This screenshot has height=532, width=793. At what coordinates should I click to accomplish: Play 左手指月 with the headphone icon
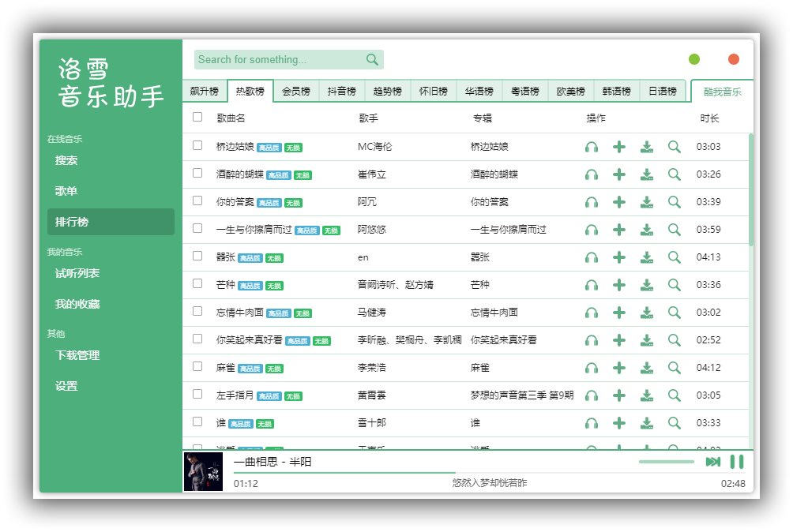coord(592,395)
